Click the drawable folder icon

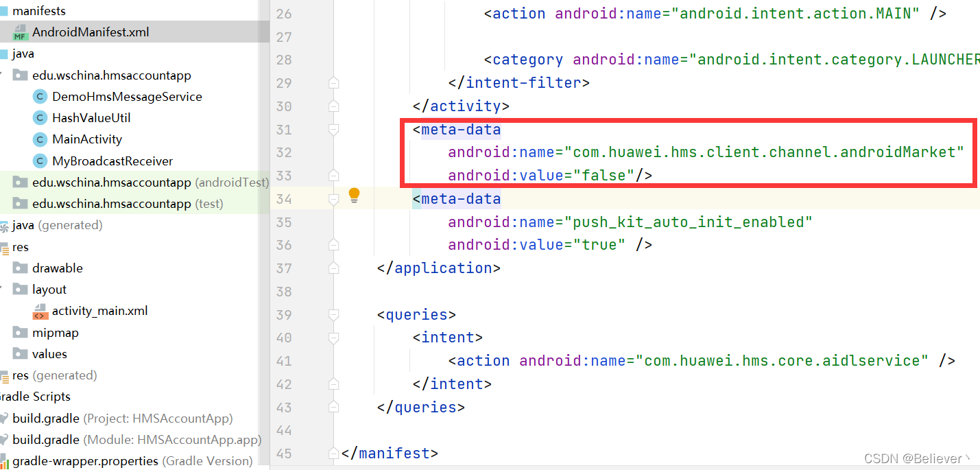coord(21,268)
